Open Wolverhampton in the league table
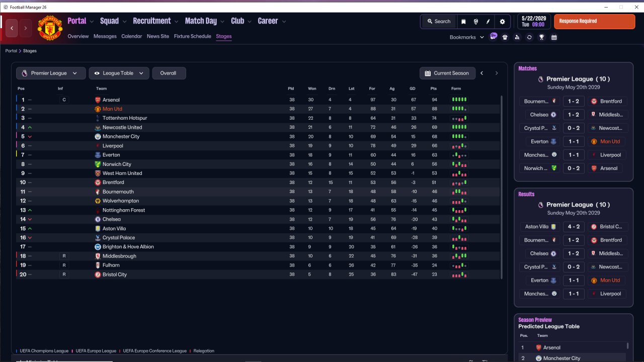 click(x=121, y=201)
